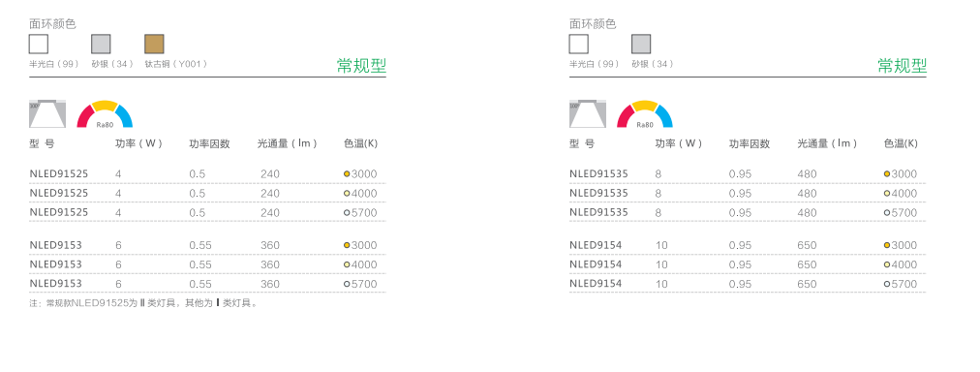Click the hollow dot beside NLED9154 5700
The height and width of the screenshot is (372, 980).
click(x=887, y=284)
